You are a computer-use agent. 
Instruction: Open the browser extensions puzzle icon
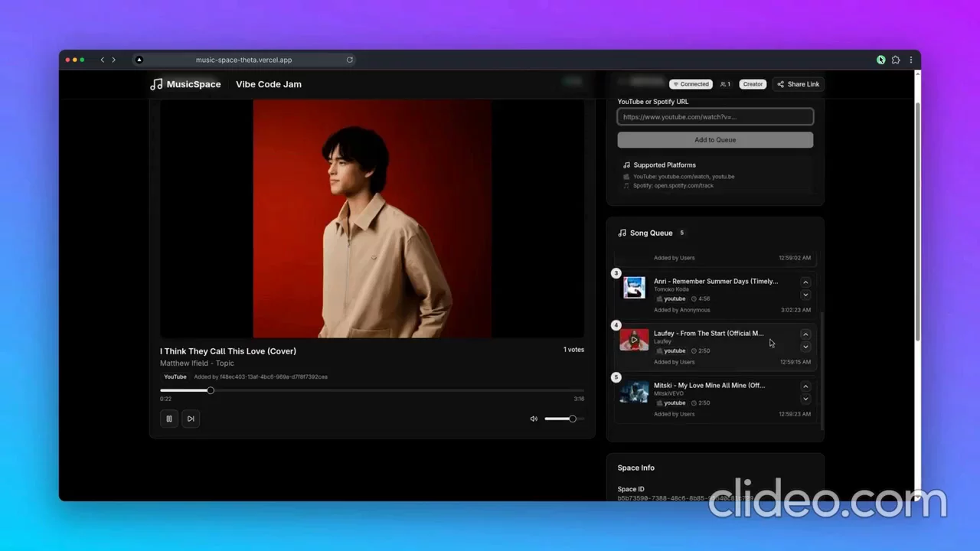896,60
